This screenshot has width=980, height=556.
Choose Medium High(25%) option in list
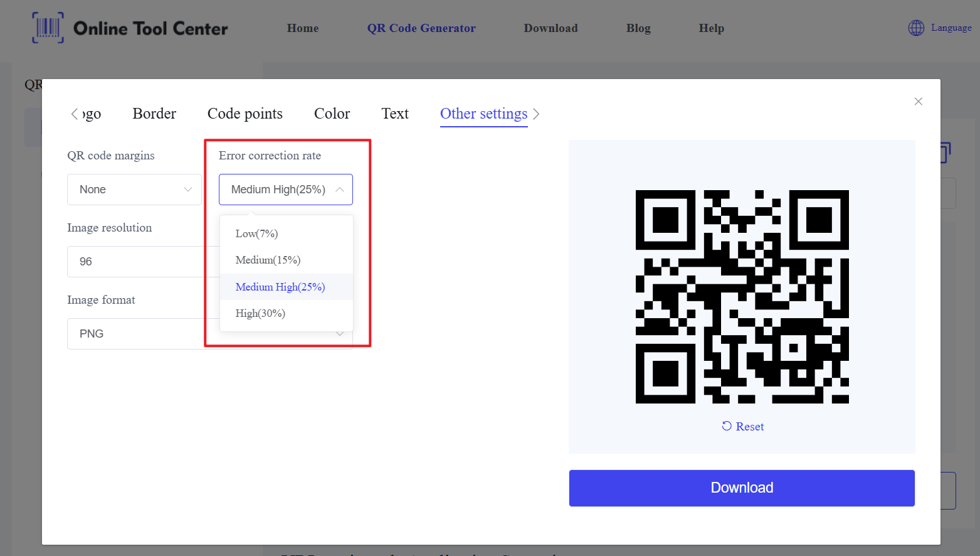coord(287,287)
